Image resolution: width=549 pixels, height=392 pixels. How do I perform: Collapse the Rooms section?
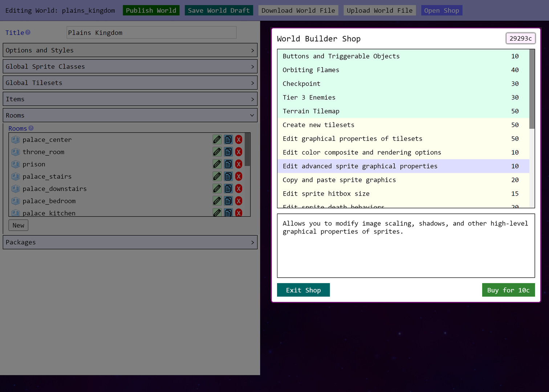130,115
